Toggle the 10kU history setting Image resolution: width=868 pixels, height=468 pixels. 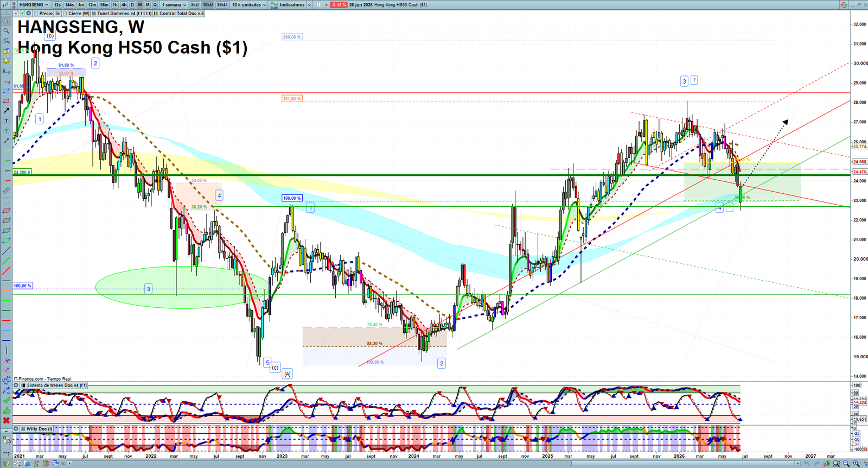point(208,5)
